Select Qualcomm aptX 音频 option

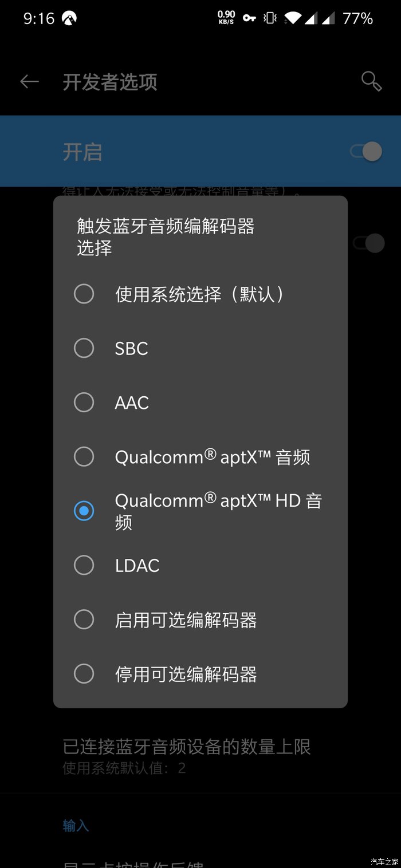tap(200, 457)
